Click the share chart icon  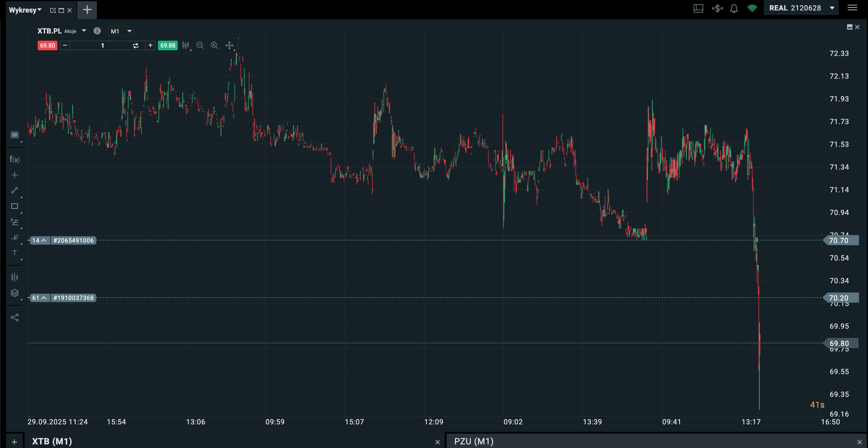pos(14,318)
